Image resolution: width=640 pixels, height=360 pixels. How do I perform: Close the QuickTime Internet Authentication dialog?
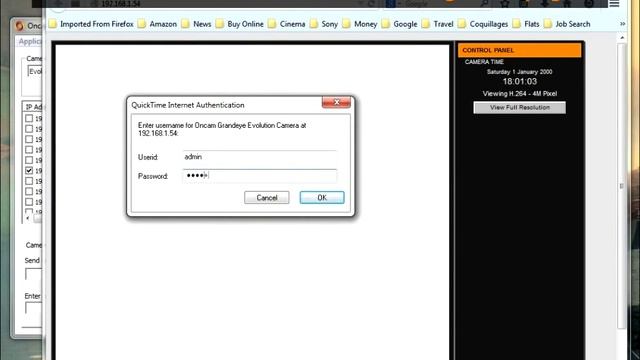pyautogui.click(x=336, y=102)
